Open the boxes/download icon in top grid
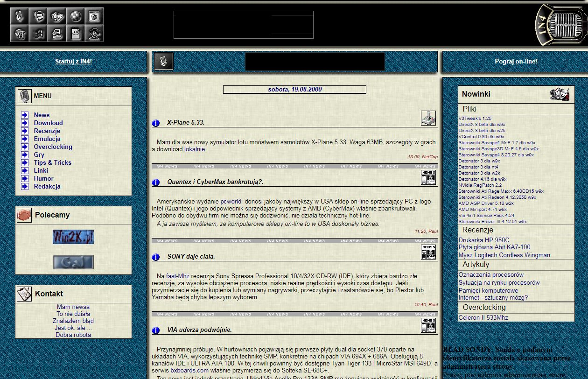 [38, 16]
